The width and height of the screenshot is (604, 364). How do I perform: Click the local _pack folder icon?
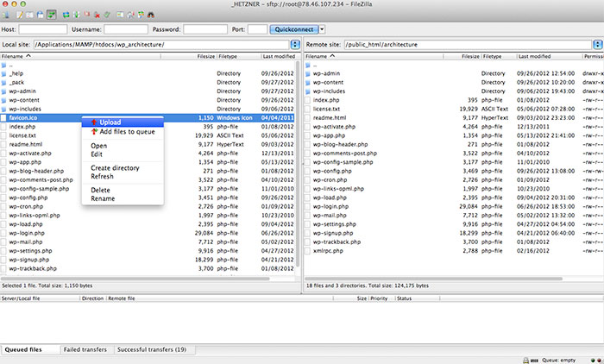point(3,82)
